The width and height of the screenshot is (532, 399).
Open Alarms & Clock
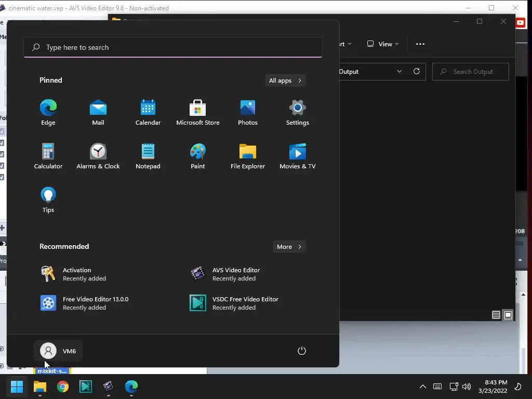(x=98, y=156)
